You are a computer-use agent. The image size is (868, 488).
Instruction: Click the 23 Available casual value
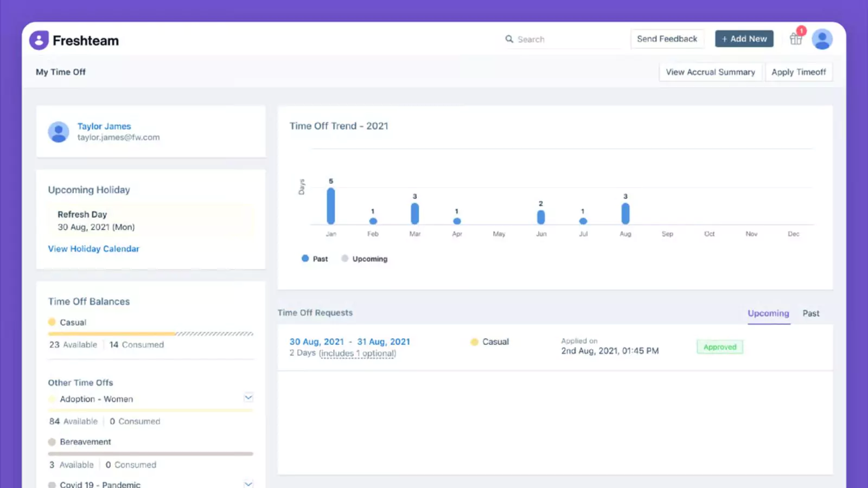pos(73,345)
